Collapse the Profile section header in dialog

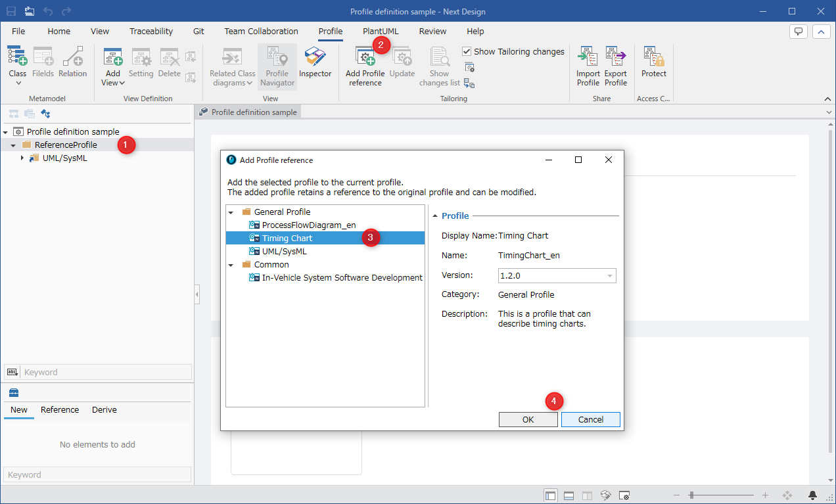[435, 216]
